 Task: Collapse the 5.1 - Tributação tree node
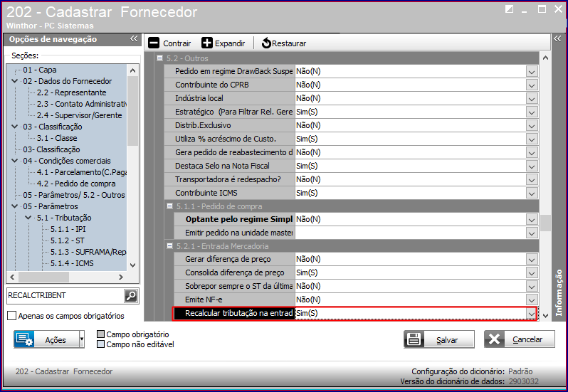pos(28,218)
